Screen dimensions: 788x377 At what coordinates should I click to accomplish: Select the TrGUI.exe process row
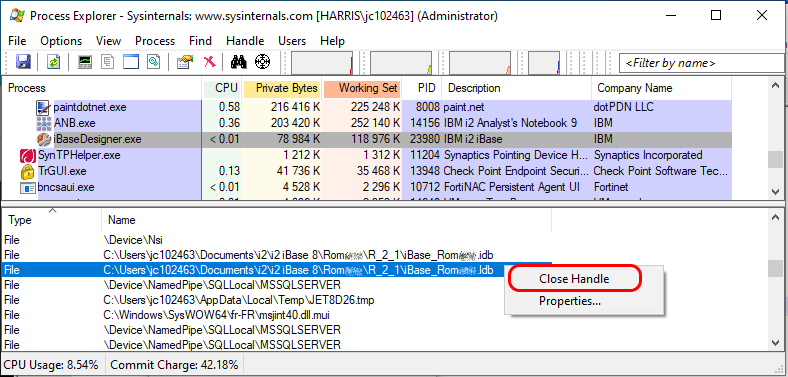367,171
